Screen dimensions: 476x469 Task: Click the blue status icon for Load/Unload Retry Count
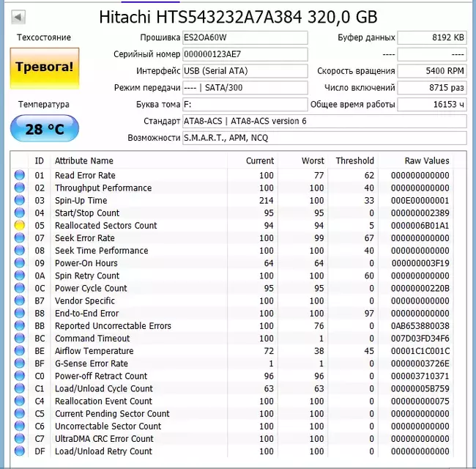[20, 451]
